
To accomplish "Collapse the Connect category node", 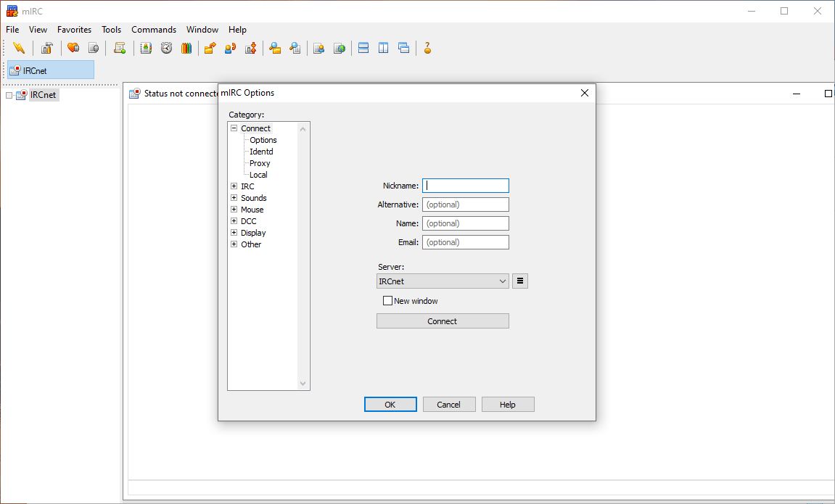I will [x=234, y=128].
